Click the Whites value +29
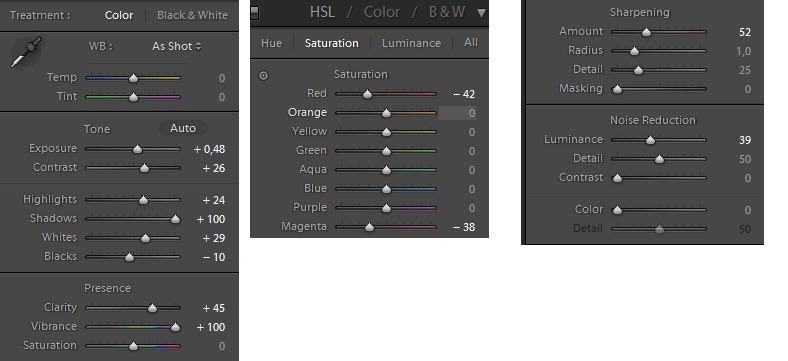This screenshot has height=361, width=788. pos(214,238)
